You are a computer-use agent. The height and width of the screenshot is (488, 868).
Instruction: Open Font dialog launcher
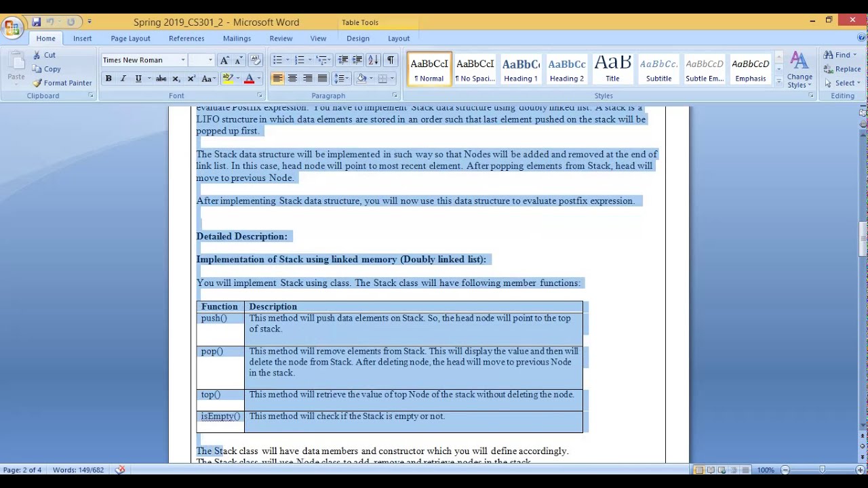tap(260, 96)
